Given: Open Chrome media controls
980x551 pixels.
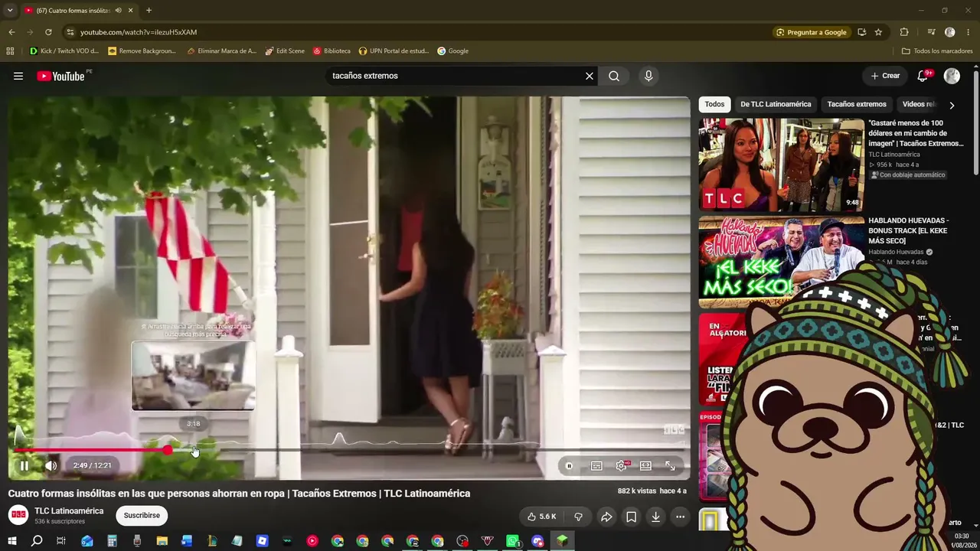Looking at the screenshot, I should point(931,32).
